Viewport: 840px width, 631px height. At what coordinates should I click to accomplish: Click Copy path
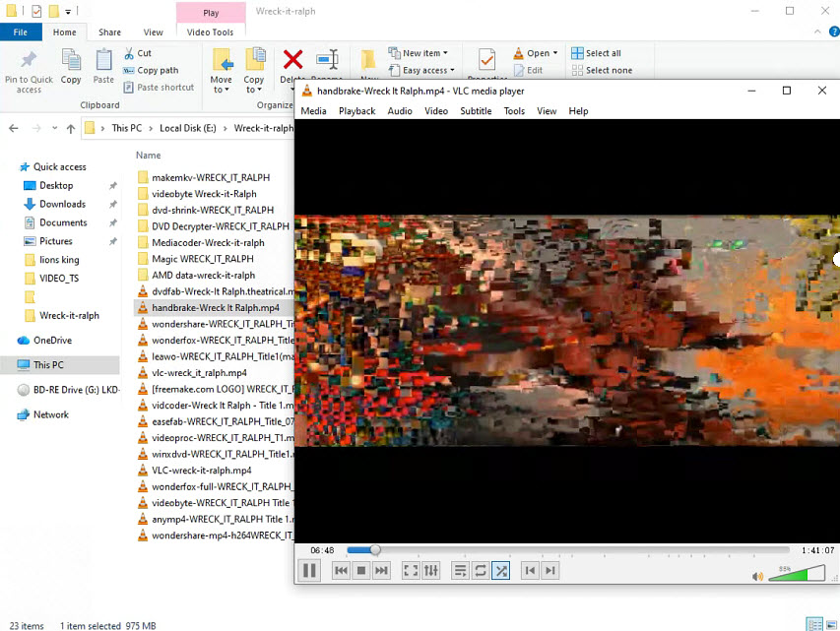pos(151,70)
